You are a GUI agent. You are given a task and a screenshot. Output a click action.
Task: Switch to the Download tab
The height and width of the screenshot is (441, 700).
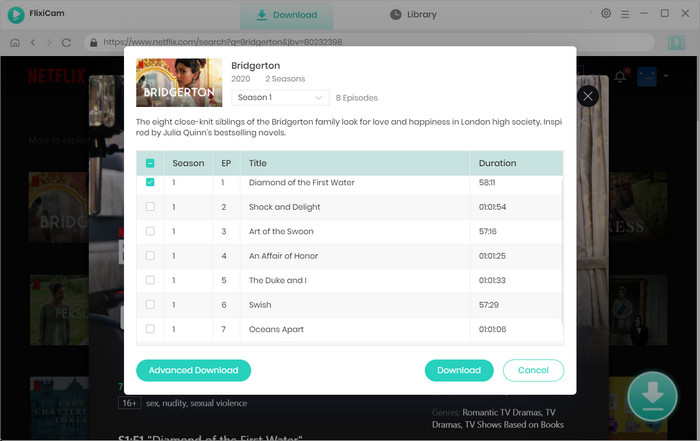(x=287, y=15)
